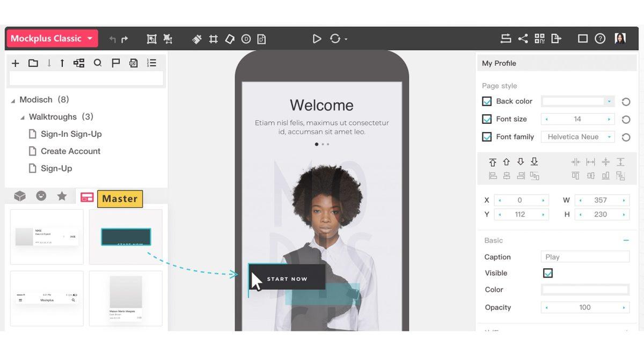Click the new folder icon in the pages panel
Viewport: 644px width, 362px height.
coord(33,63)
